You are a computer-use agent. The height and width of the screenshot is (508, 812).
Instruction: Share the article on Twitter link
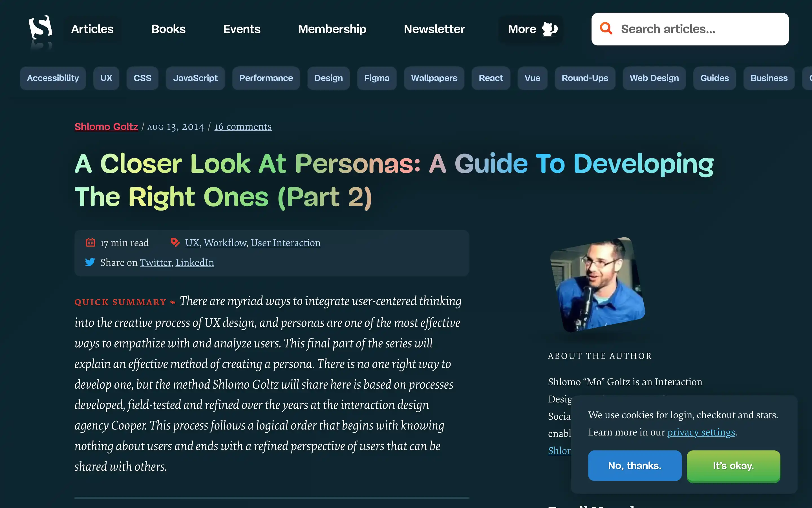tap(156, 262)
